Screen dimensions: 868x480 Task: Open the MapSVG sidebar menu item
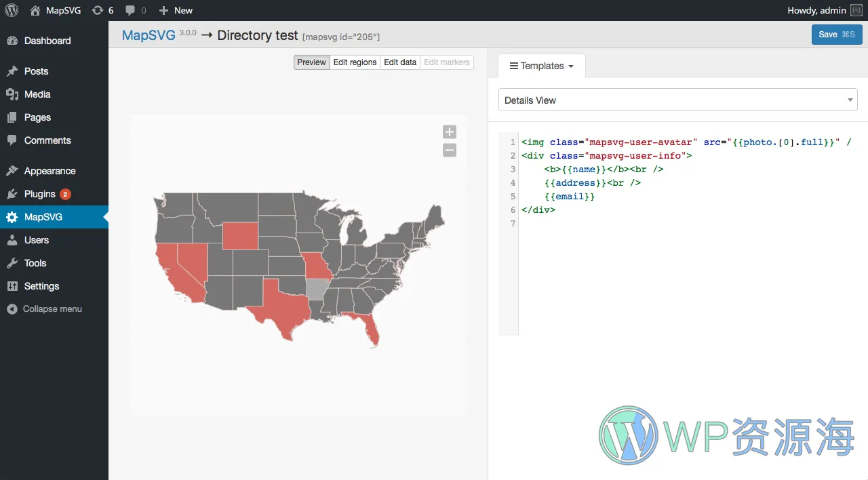pyautogui.click(x=54, y=217)
